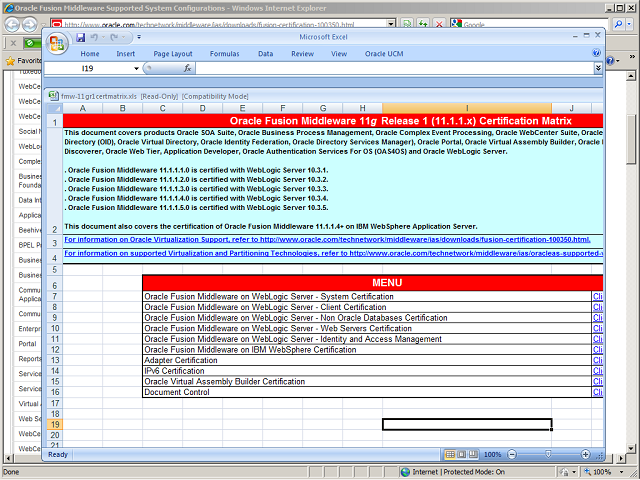Click the row 16 header
The height and width of the screenshot is (480, 640).
54,392
